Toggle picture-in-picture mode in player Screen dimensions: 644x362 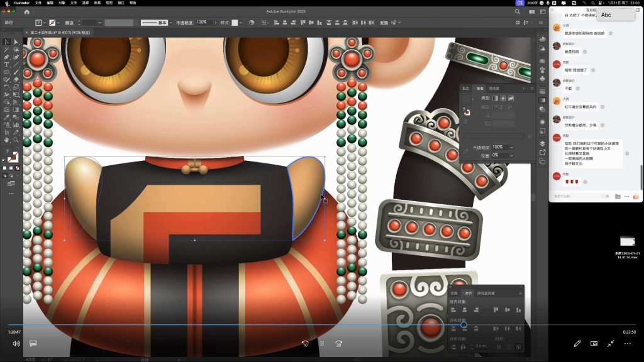click(594, 344)
